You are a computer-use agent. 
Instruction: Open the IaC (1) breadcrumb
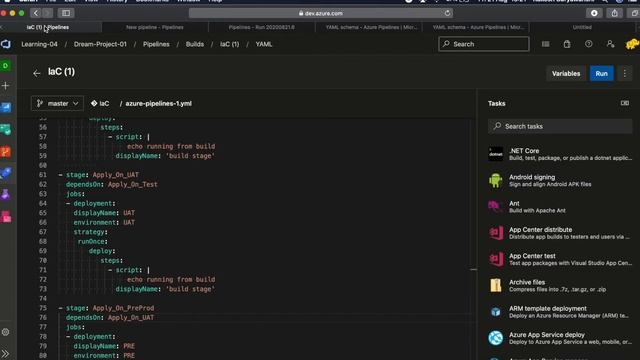point(229,44)
